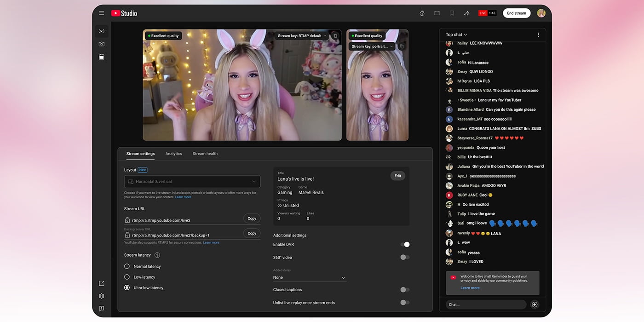This screenshot has width=644, height=322.
Task: Expand the Top chat dropdown
Action: tap(456, 34)
